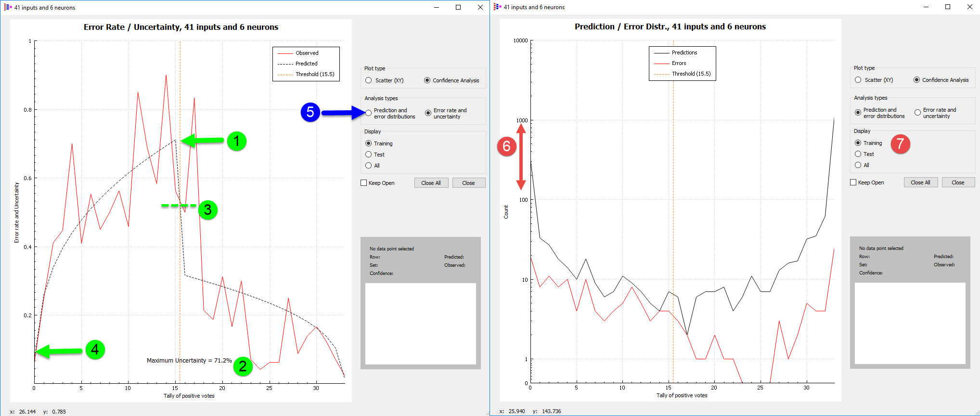980x416 pixels.
Task: Select Test display in left window
Action: [x=369, y=155]
